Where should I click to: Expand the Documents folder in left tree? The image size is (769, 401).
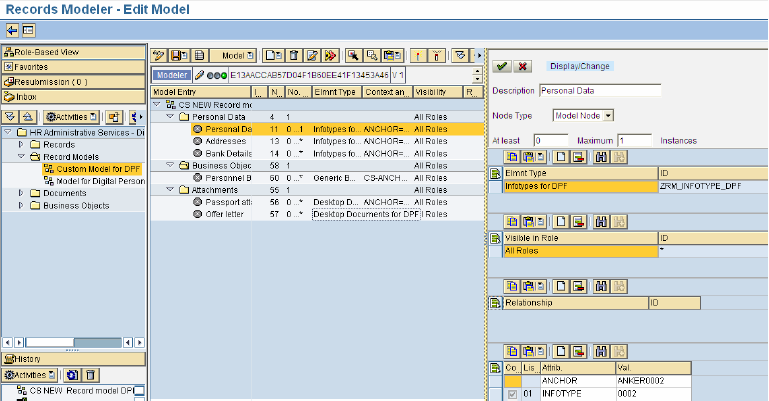click(20, 193)
